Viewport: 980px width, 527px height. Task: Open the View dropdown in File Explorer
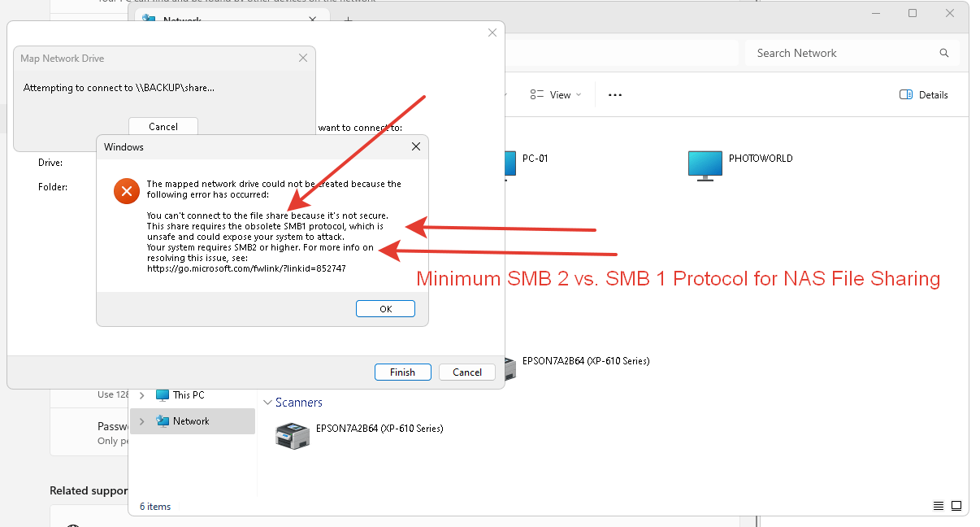(556, 95)
